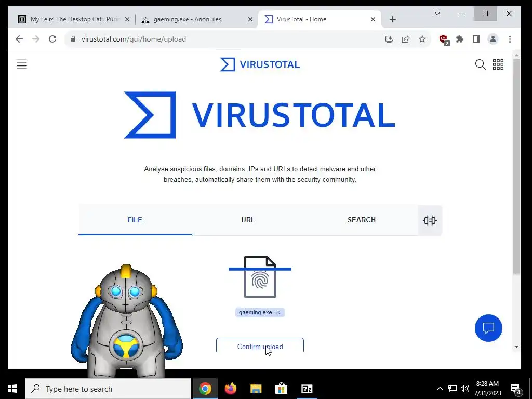532x399 pixels.
Task: Open the VirusTotal hamburger menu
Action: [22, 64]
